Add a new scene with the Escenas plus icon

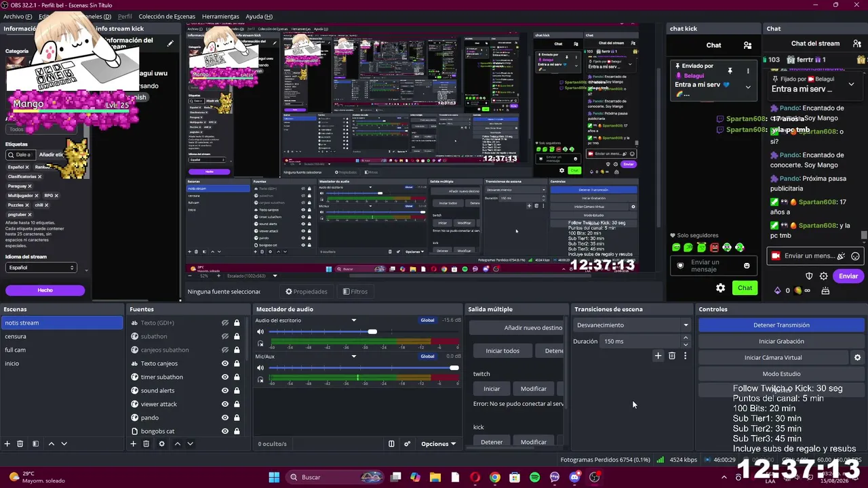7,444
